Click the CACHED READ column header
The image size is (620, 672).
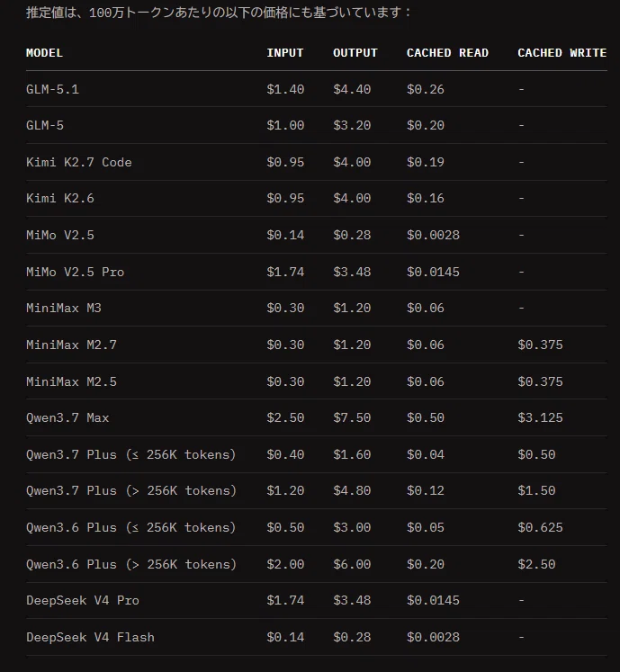coord(447,53)
